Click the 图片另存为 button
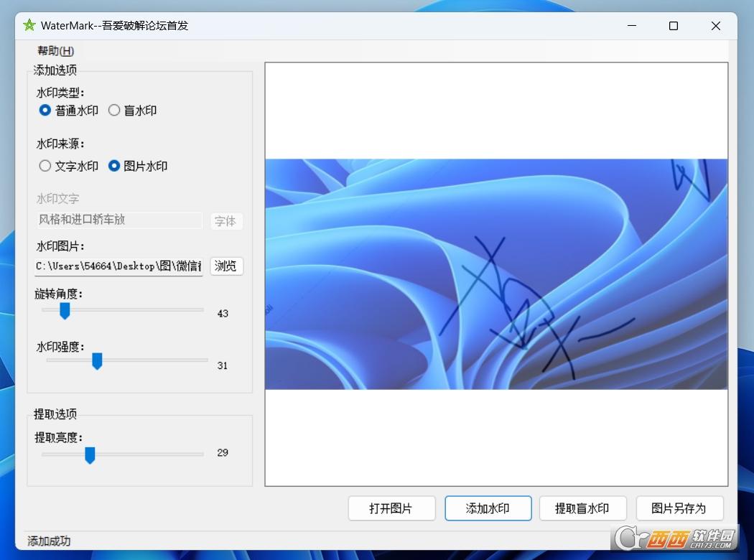 (x=679, y=508)
